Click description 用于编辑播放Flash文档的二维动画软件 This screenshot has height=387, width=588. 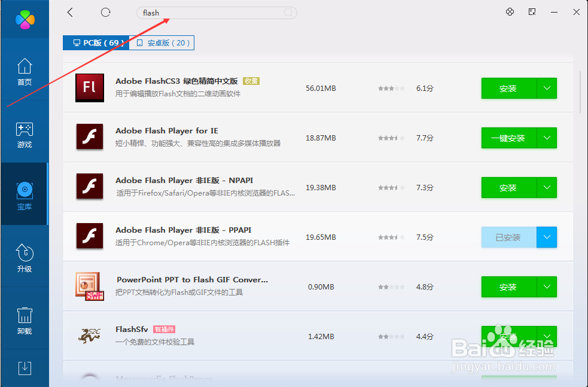[178, 94]
